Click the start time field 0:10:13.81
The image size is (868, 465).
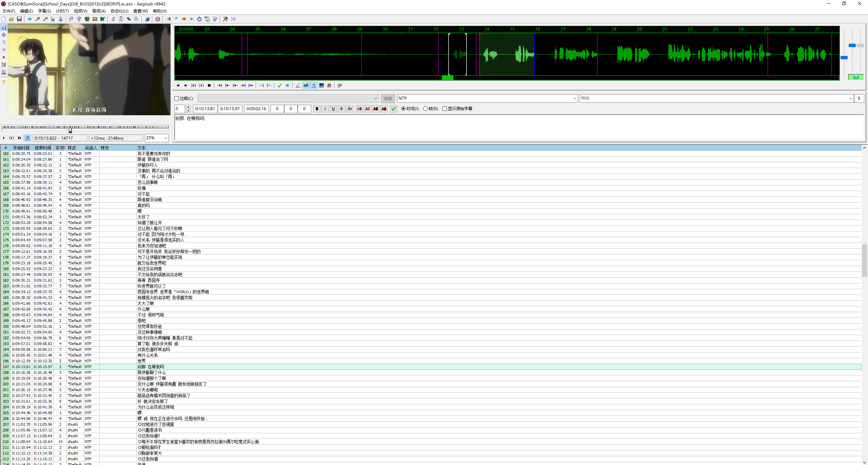(x=205, y=109)
